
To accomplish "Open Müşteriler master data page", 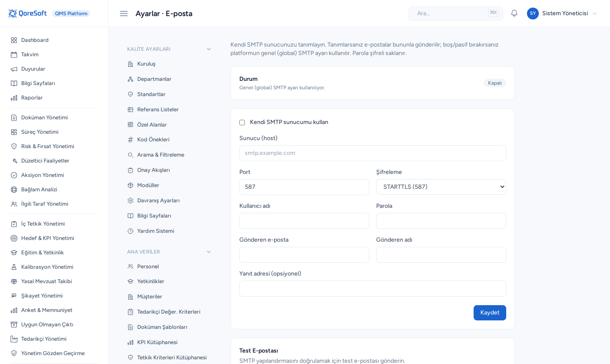I will 169,297.
